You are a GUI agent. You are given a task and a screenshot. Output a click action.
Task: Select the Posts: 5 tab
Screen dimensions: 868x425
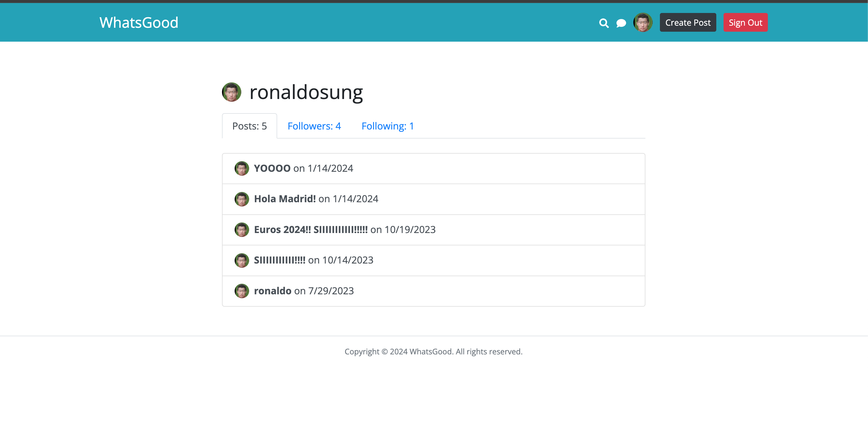[249, 126]
